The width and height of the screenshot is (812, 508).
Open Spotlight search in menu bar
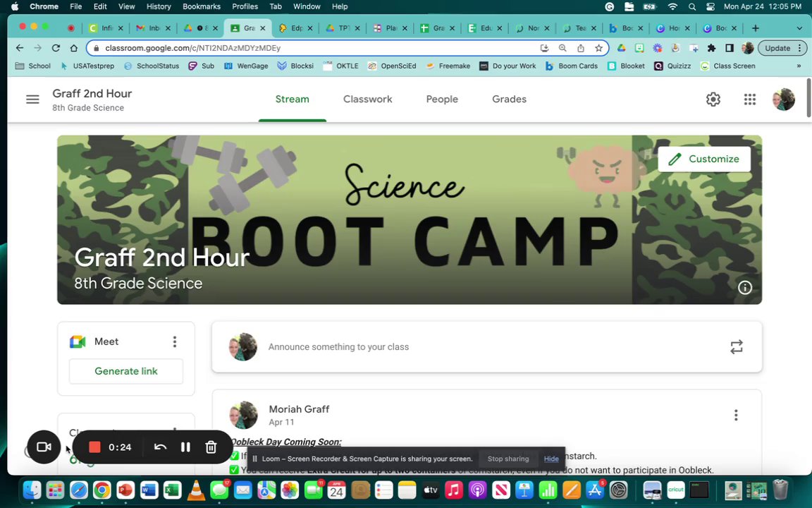point(692,6)
